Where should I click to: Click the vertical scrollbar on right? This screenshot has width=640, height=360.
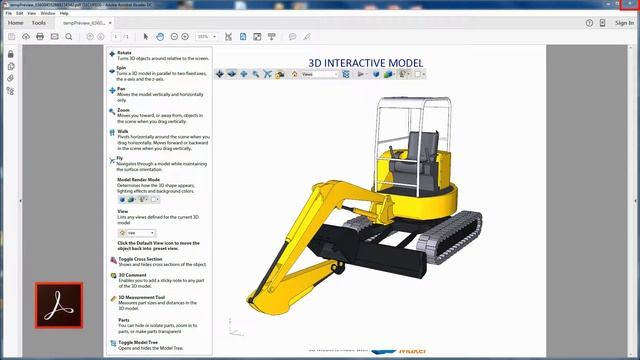[x=630, y=200]
